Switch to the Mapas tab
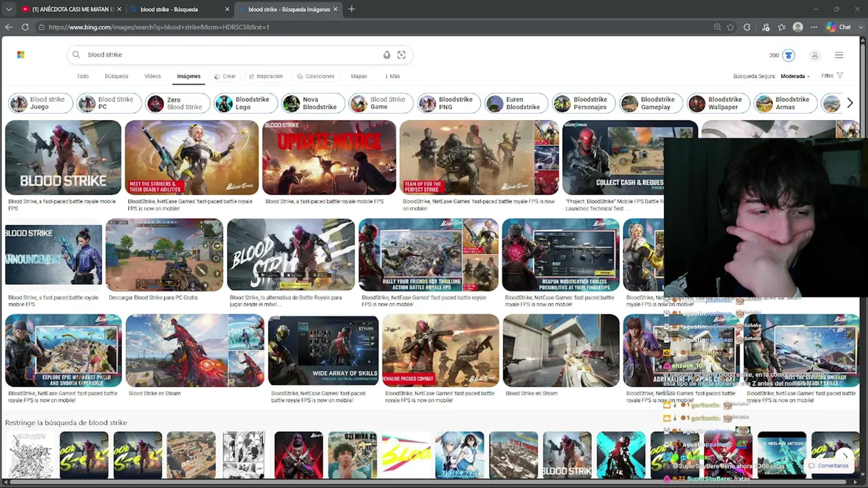Image resolution: width=868 pixels, height=488 pixels. pyautogui.click(x=359, y=77)
